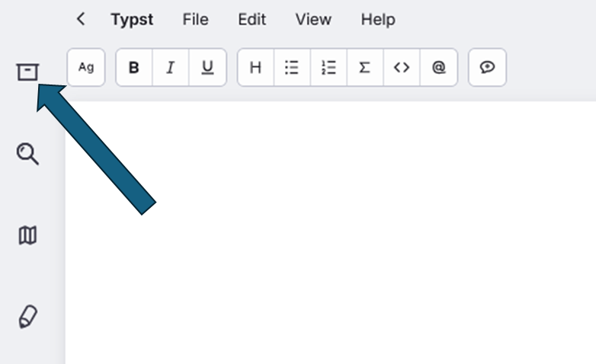This screenshot has height=364, width=596.
Task: Insert a code block with angle brackets icon
Action: pos(402,68)
